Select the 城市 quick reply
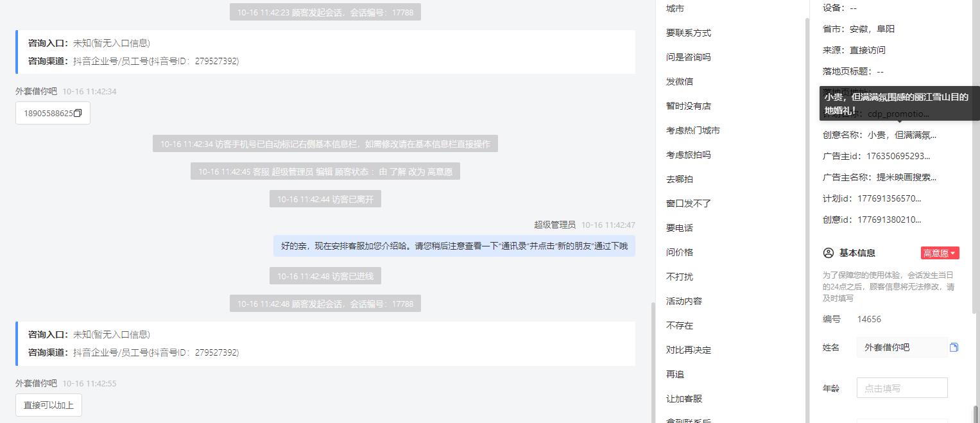Viewport: 980px width, 423px height. (675, 8)
